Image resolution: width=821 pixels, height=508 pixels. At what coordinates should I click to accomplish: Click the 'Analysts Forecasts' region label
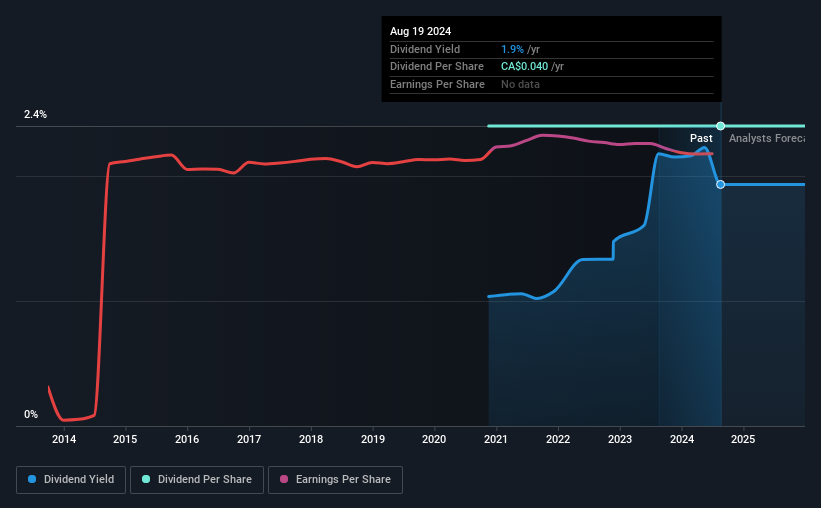tap(767, 138)
